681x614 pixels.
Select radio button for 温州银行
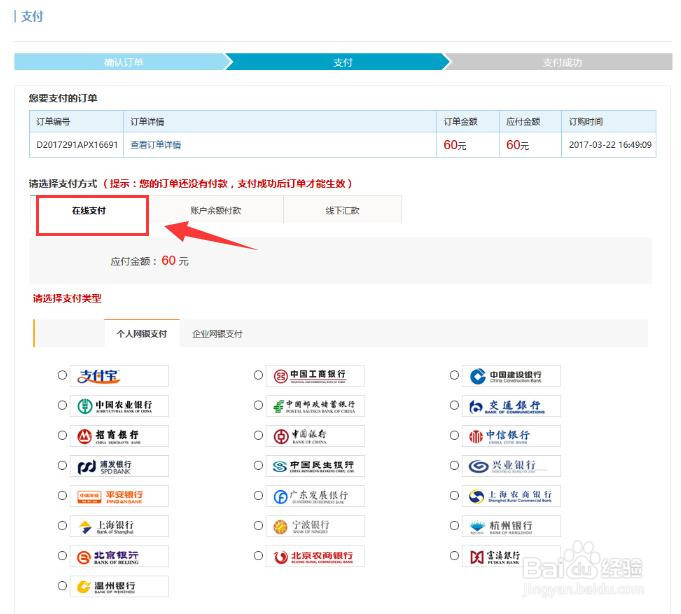coord(62,585)
